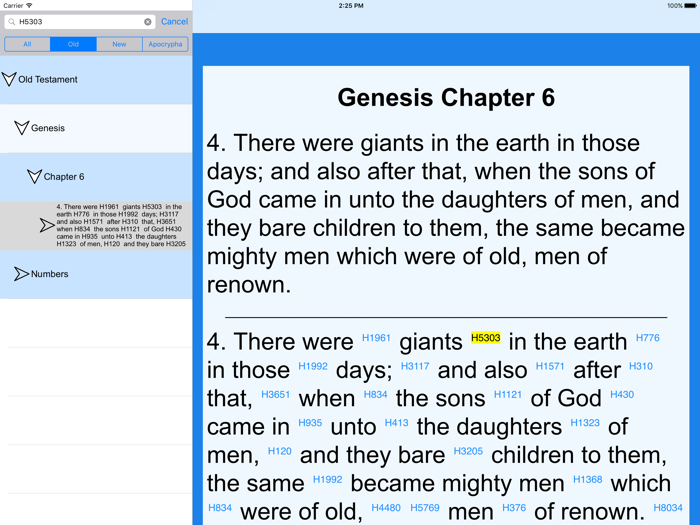Select the New testament scope tab

(119, 44)
